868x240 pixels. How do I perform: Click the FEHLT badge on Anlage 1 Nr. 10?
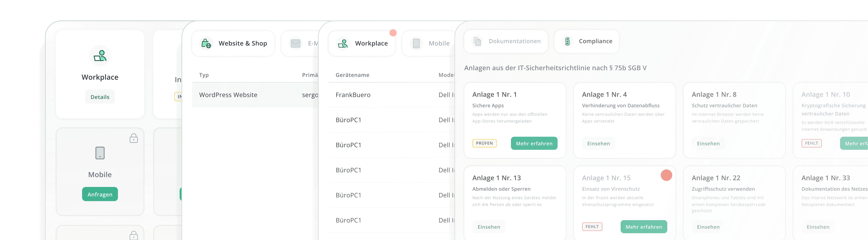click(811, 143)
